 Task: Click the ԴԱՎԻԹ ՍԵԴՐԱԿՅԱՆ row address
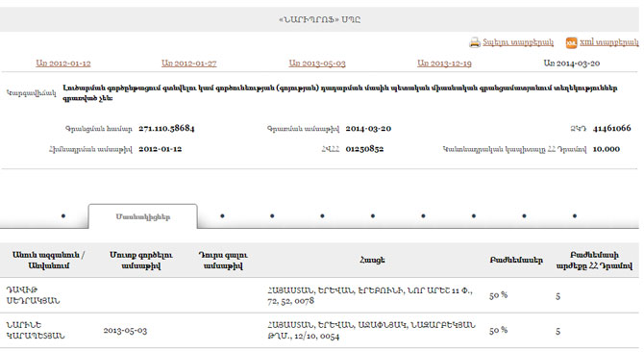[370, 295]
